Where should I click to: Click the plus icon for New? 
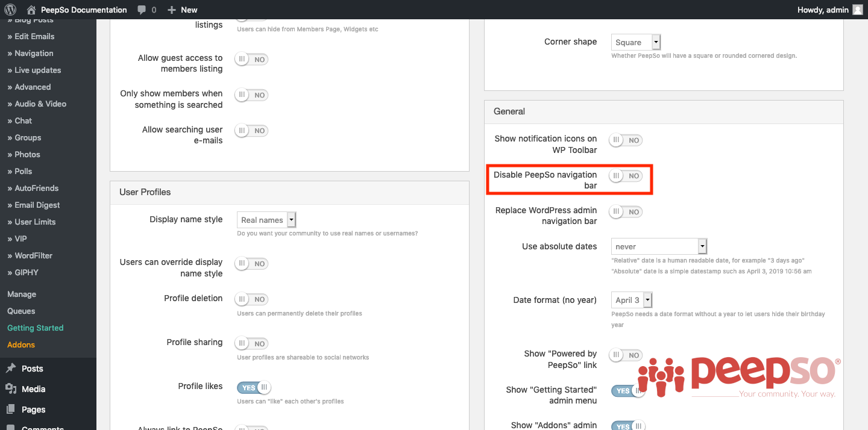[172, 10]
